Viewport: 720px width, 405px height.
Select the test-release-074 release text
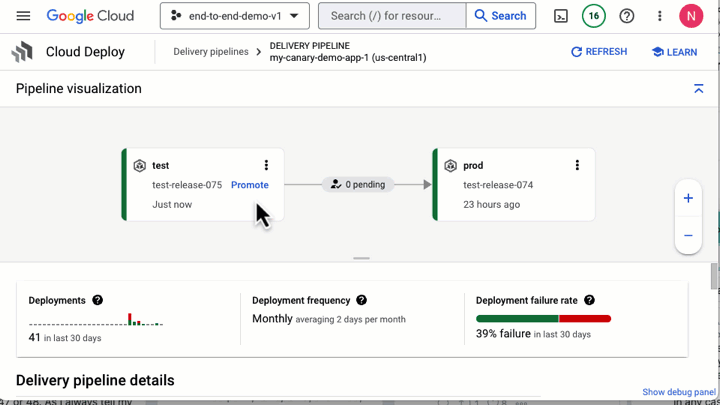(x=498, y=185)
